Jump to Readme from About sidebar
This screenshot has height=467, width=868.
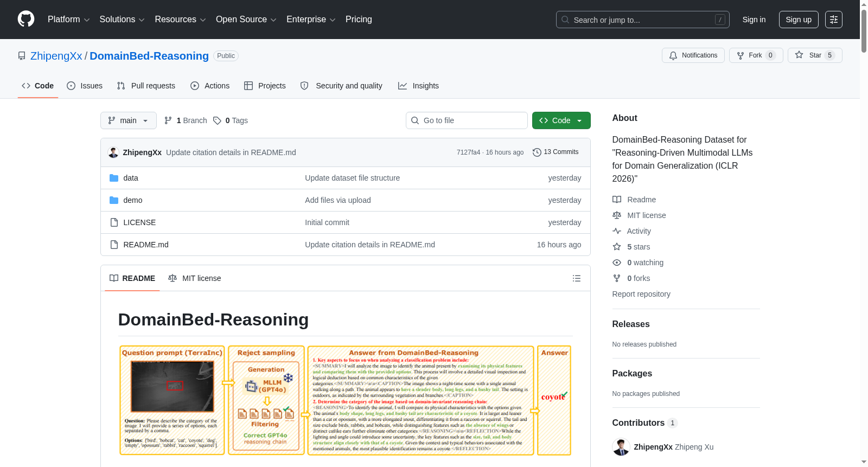[634, 200]
